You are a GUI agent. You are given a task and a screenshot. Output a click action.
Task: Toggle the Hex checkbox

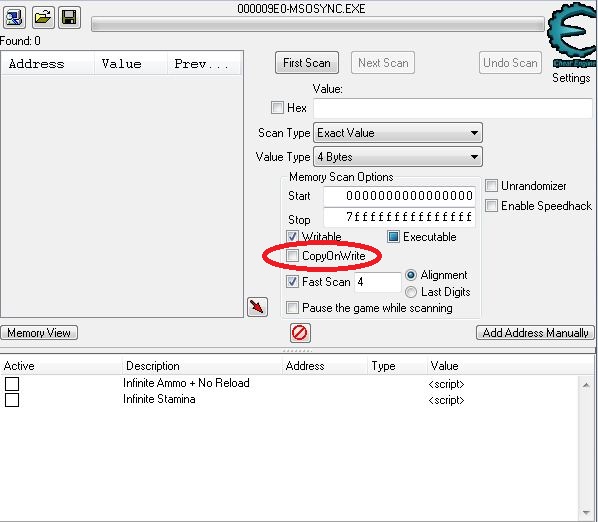click(x=277, y=108)
